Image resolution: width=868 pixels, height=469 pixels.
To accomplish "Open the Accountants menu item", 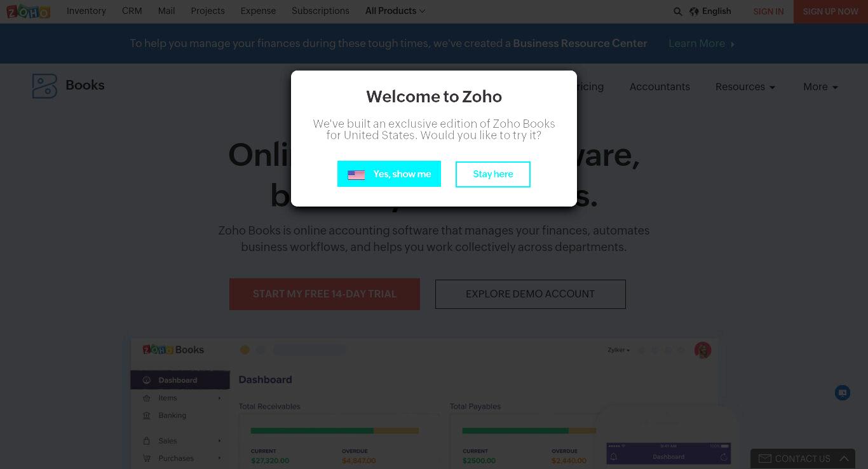I will pyautogui.click(x=660, y=87).
